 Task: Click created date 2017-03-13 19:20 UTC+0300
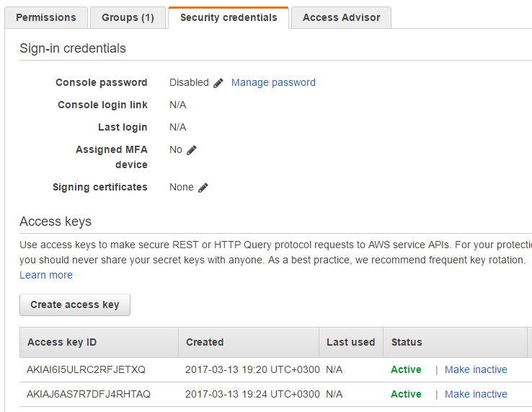(x=252, y=369)
